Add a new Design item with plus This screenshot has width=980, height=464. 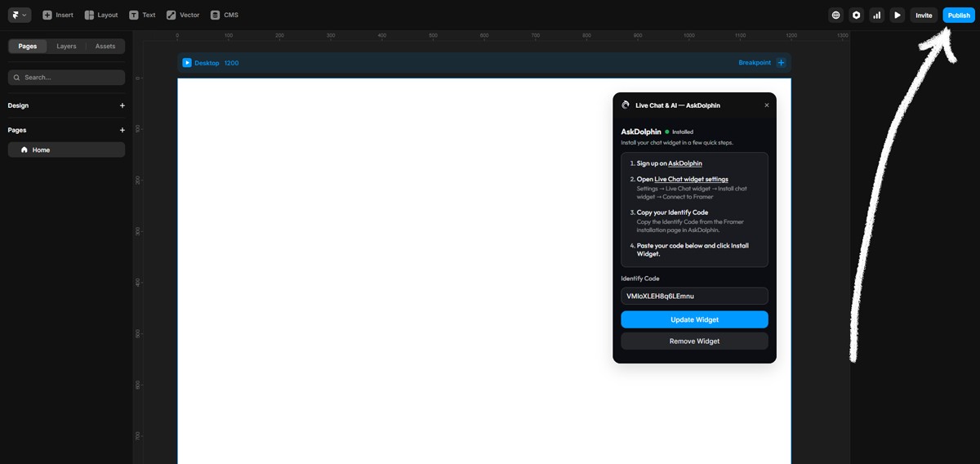(x=122, y=105)
